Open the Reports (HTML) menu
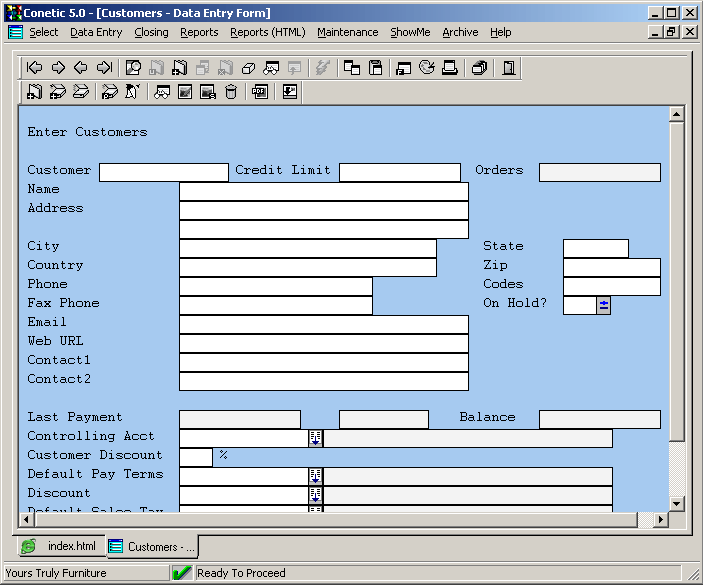The height and width of the screenshot is (585, 703). [x=267, y=32]
